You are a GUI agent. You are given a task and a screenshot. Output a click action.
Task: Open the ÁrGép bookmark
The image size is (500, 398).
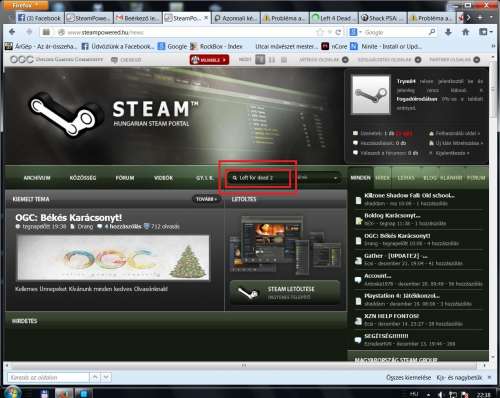[40, 46]
